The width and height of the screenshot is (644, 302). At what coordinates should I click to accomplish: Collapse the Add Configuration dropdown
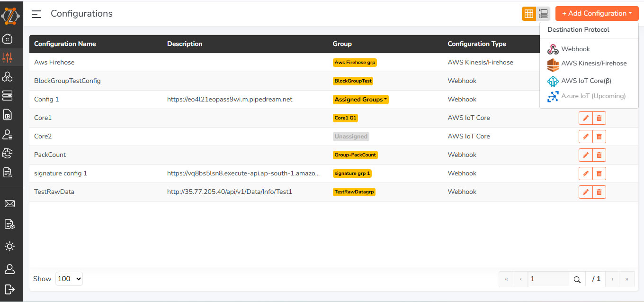pyautogui.click(x=597, y=14)
